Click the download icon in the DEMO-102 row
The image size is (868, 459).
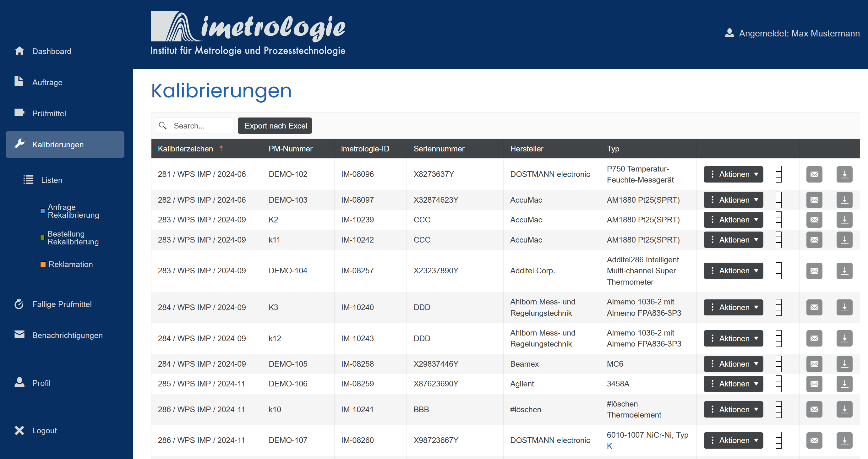pyautogui.click(x=844, y=174)
